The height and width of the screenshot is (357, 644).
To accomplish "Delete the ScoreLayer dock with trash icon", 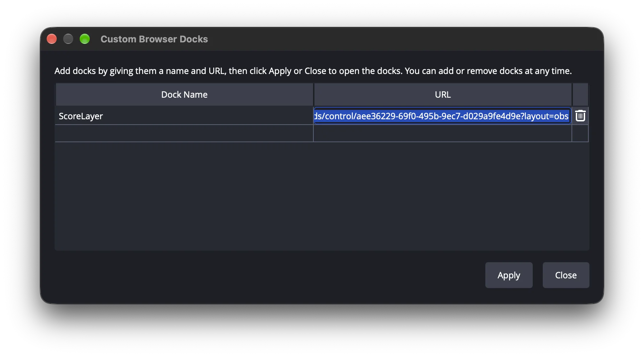I will [580, 116].
